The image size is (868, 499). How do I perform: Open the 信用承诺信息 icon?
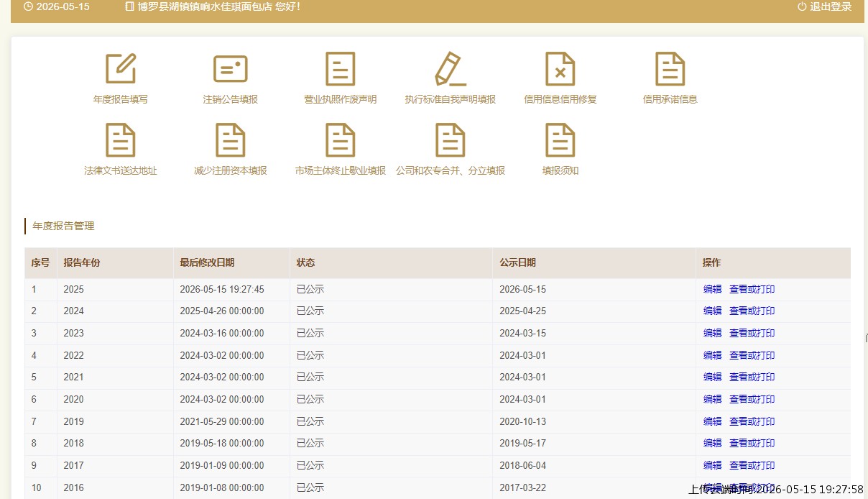670,69
